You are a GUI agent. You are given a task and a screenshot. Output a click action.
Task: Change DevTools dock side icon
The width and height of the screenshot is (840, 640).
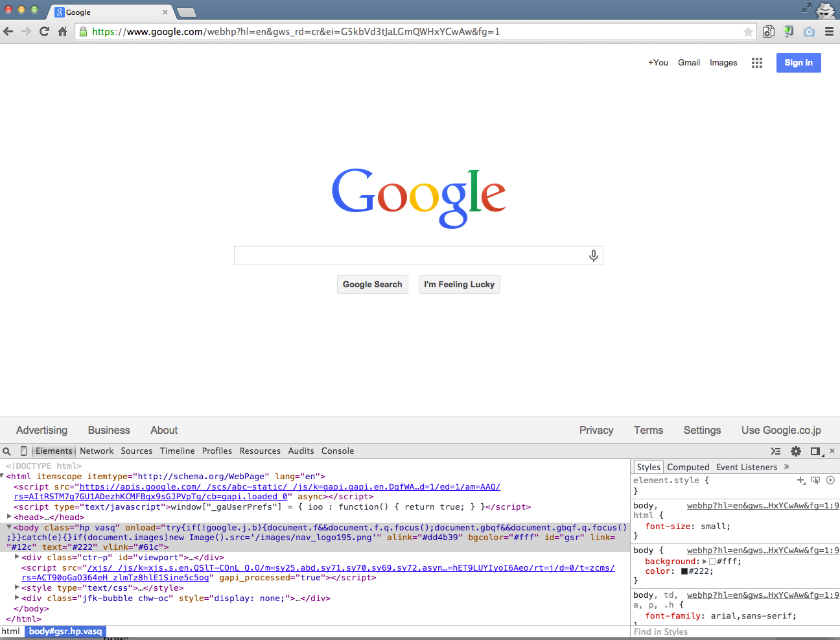816,451
